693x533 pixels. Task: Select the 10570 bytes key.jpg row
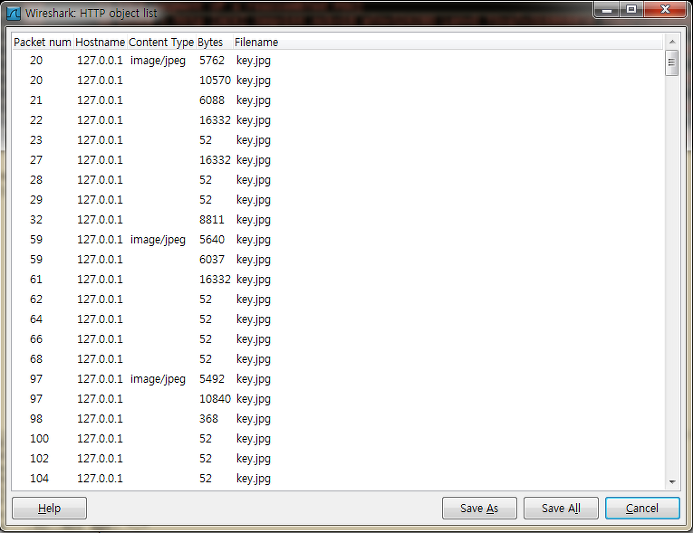tap(338, 80)
